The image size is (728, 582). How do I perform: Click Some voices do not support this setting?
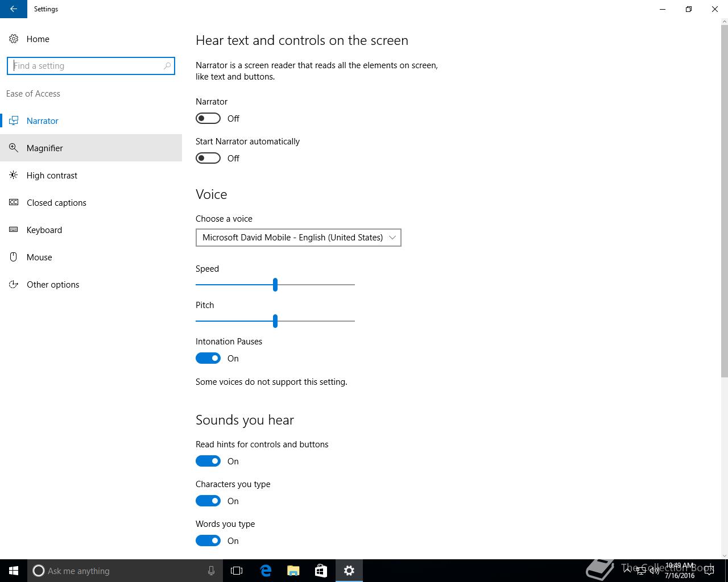coord(271,382)
